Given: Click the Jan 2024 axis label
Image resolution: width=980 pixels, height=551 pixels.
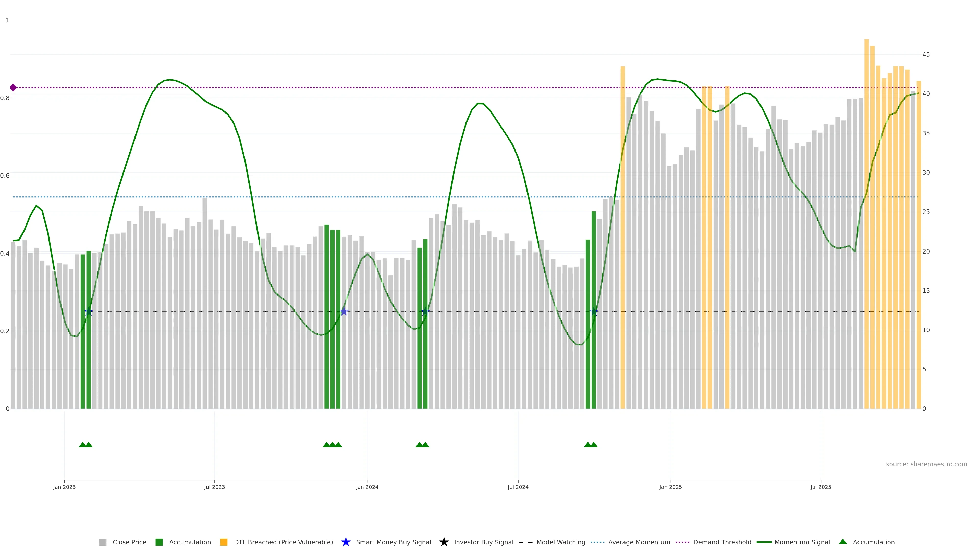Looking at the screenshot, I should click(367, 487).
